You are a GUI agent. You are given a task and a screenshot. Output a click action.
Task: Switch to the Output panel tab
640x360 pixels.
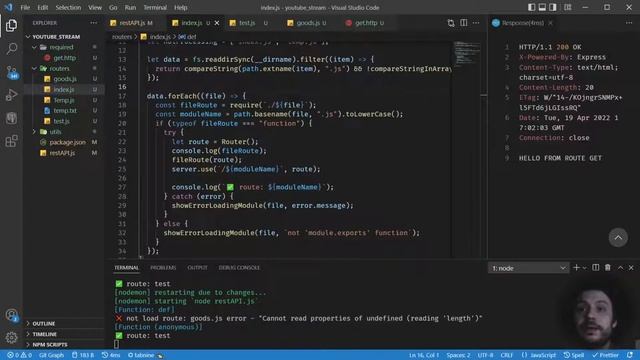pyautogui.click(x=197, y=268)
